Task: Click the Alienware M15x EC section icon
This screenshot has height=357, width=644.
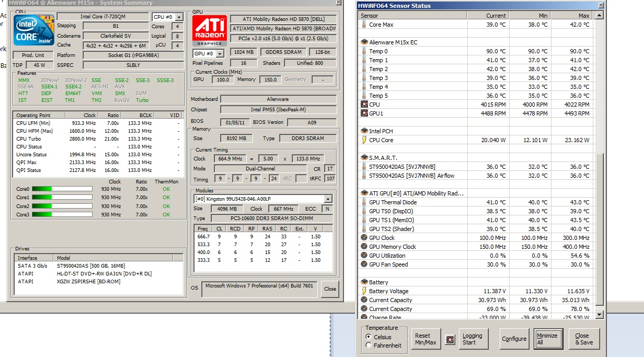Action: pos(364,42)
